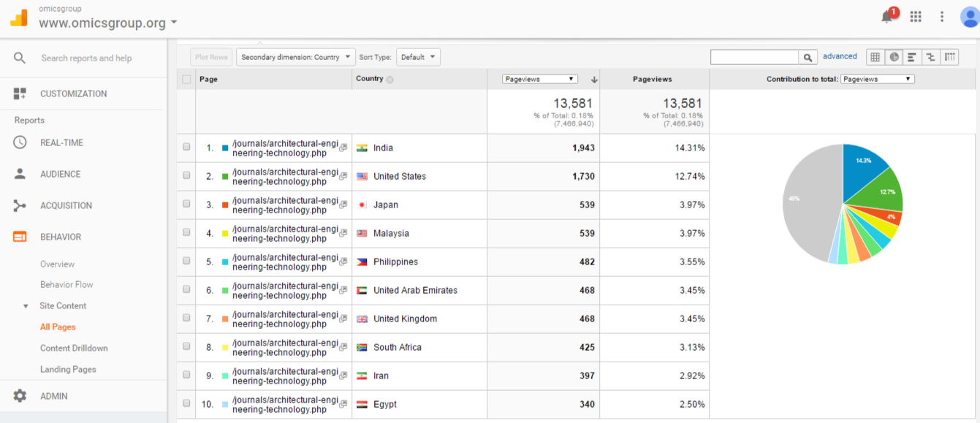Select the Percentage pie view icon
This screenshot has width=980, height=423.
(x=894, y=57)
